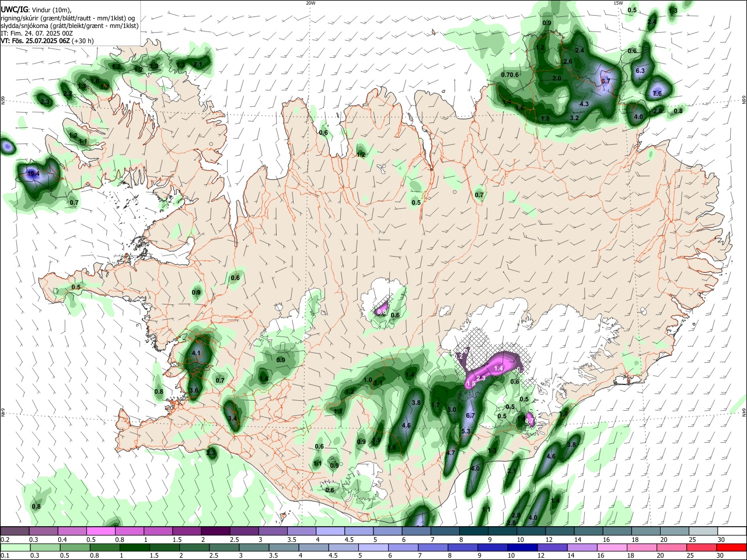The width and height of the screenshot is (747, 560).
Task: Click the 3.4 precipitation value
Action: click(x=232, y=418)
